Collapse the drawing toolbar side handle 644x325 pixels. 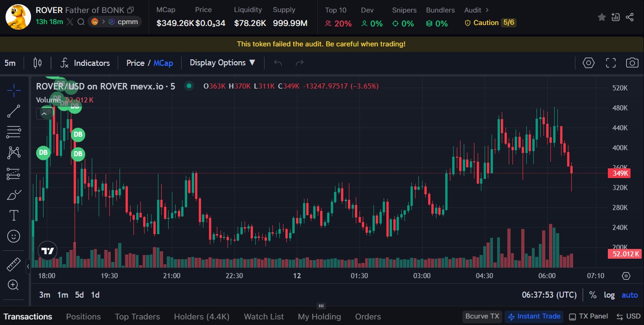pos(28,266)
